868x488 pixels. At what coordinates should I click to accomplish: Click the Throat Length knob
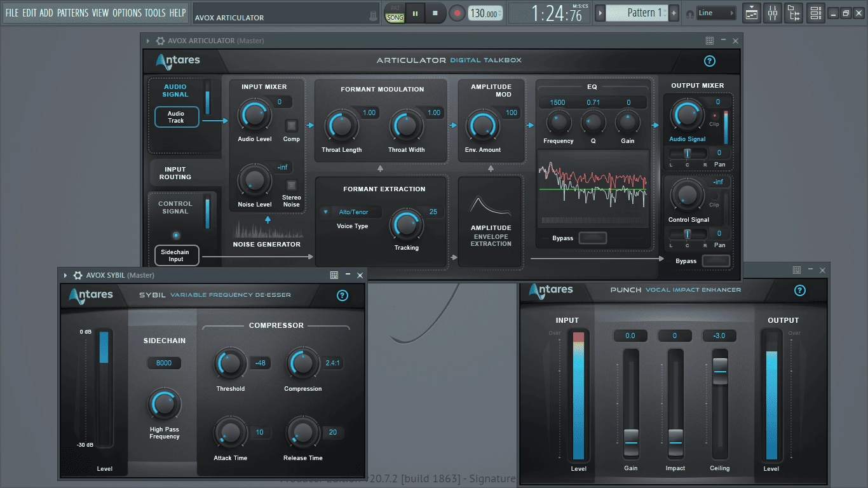341,125
